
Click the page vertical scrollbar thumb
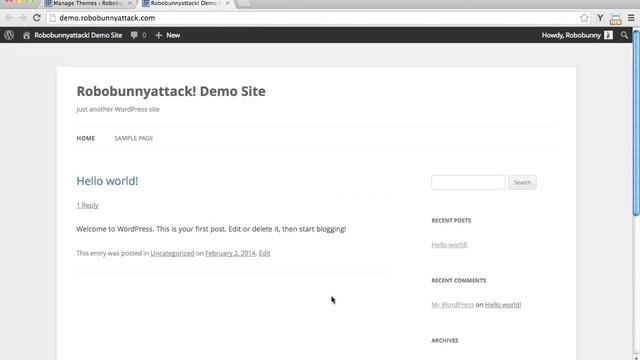point(636,122)
